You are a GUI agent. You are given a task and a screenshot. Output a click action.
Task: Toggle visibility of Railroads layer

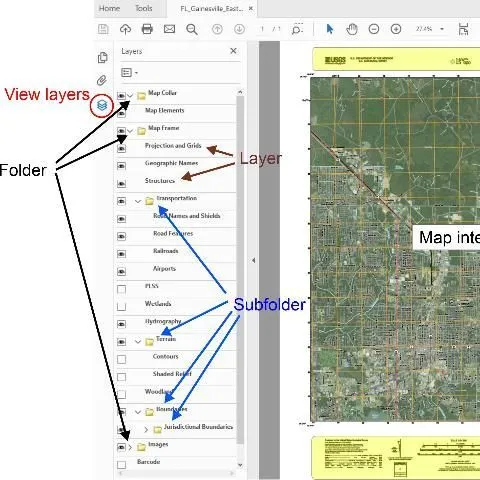(122, 254)
